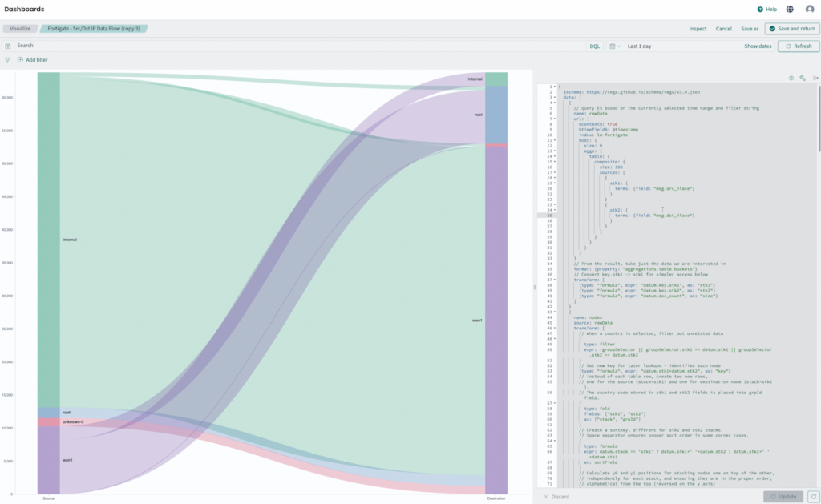Open the Vega debug wrench menu
Image resolution: width=821 pixels, height=504 pixels.
click(802, 78)
